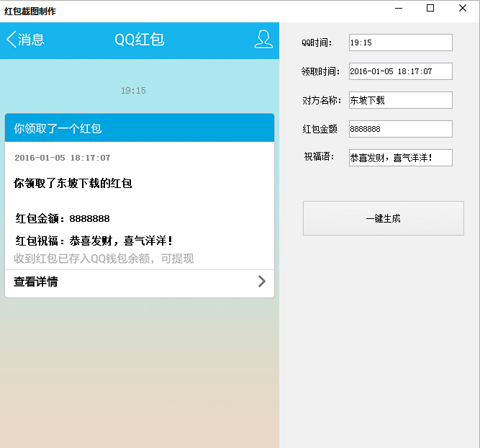Click the QQ红包 header title

[140, 40]
